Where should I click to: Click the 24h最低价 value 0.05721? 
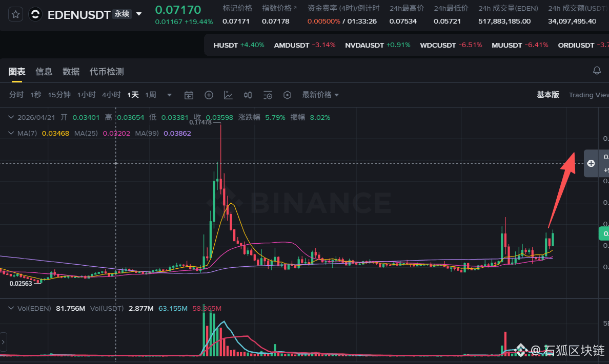(x=447, y=22)
